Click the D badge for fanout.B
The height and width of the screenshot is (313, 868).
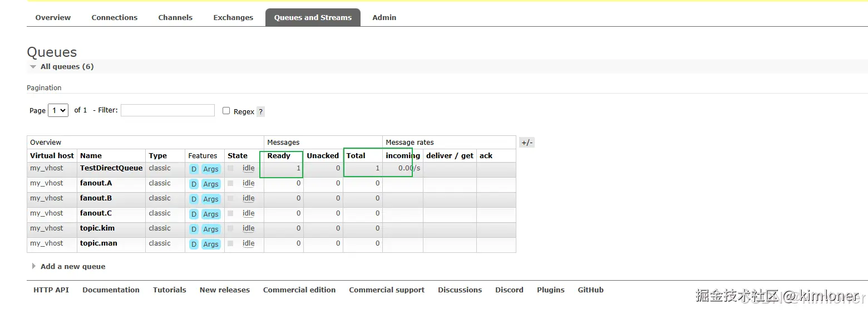click(x=194, y=199)
